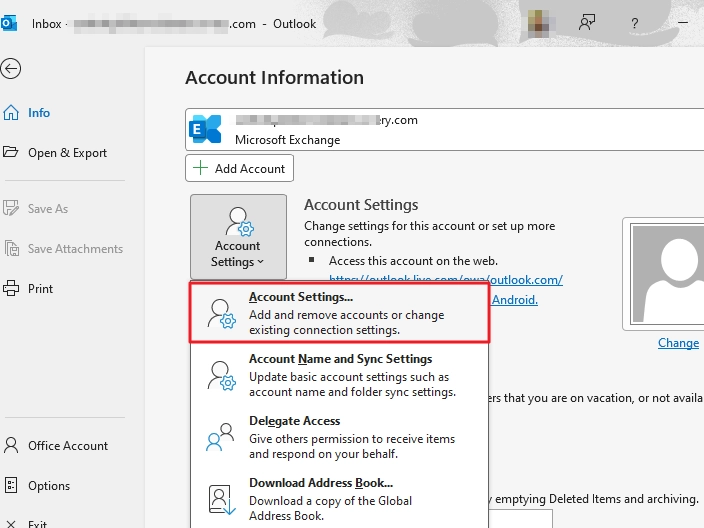Open Office Account page
Image resolution: width=704 pixels, height=528 pixels.
(68, 445)
